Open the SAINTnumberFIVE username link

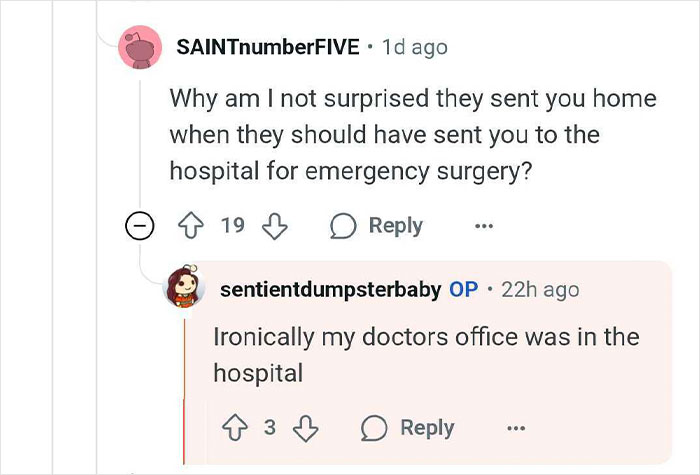coord(267,47)
